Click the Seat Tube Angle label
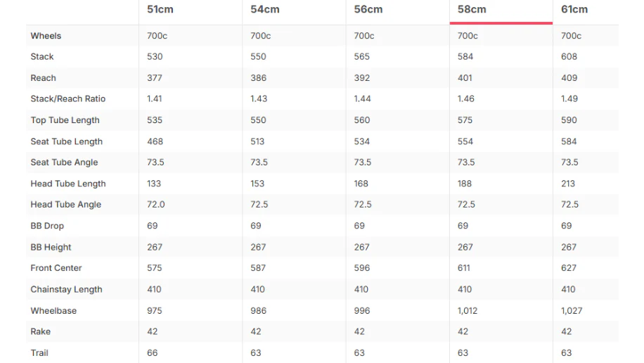The width and height of the screenshot is (644, 363). [64, 163]
